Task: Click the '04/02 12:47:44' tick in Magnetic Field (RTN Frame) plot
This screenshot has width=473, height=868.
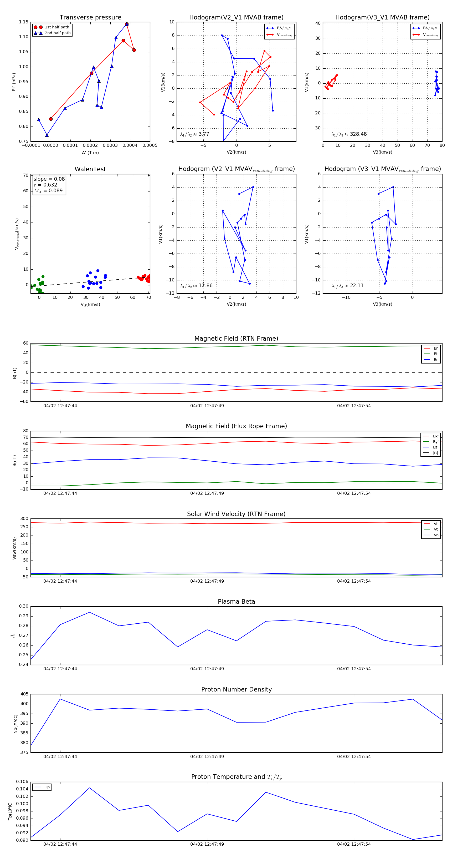Action: [60, 406]
